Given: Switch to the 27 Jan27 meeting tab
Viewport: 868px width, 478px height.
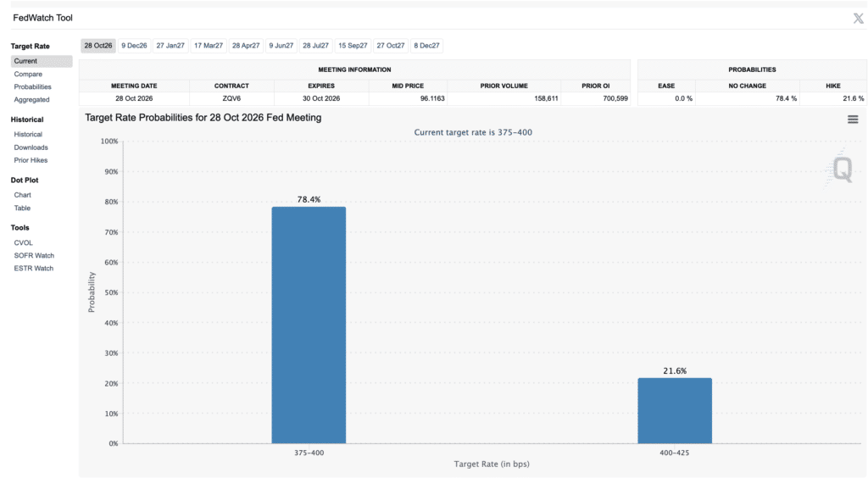Looking at the screenshot, I should (x=170, y=46).
